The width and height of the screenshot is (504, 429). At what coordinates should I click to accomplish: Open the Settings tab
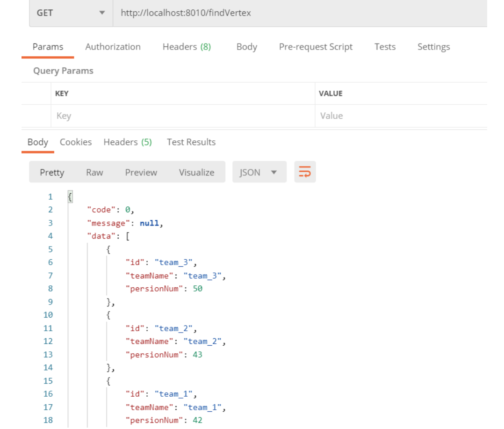point(433,47)
